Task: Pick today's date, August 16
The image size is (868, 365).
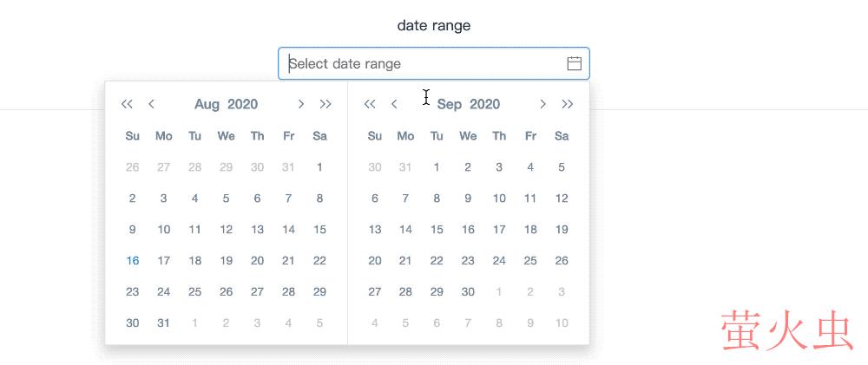Action: [x=132, y=260]
